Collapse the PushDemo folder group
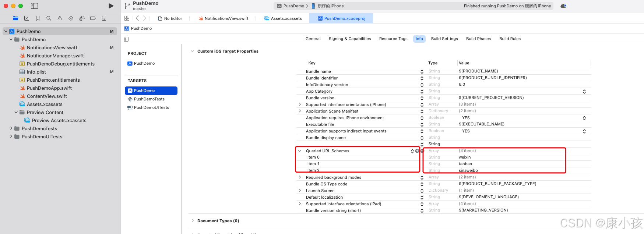The height and width of the screenshot is (234, 644). pos(11,39)
